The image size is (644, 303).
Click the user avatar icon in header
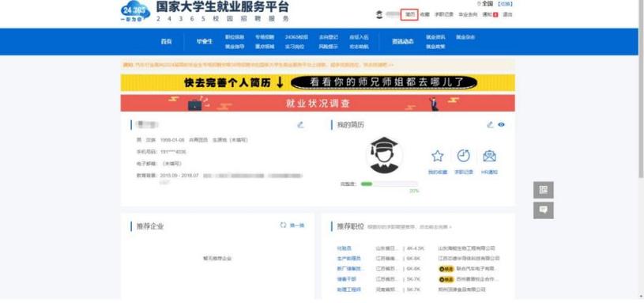379,14
